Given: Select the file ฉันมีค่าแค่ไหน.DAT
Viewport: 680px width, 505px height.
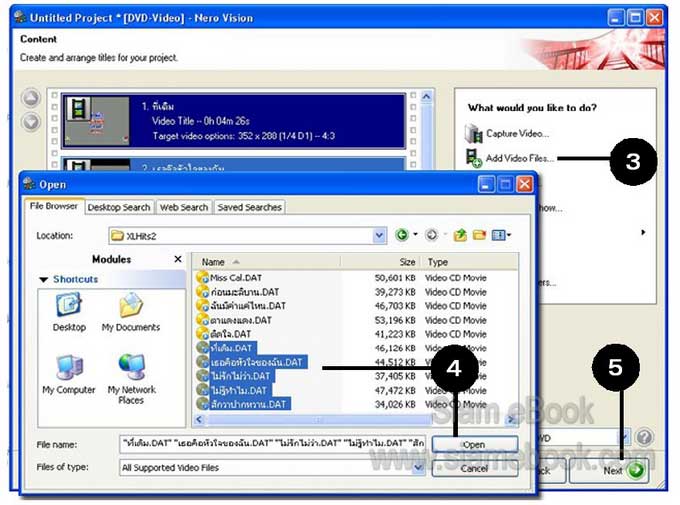Looking at the screenshot, I should coord(248,306).
